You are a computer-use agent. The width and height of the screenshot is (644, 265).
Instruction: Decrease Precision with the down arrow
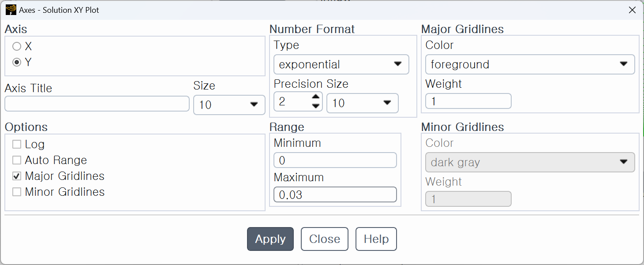[x=315, y=106]
